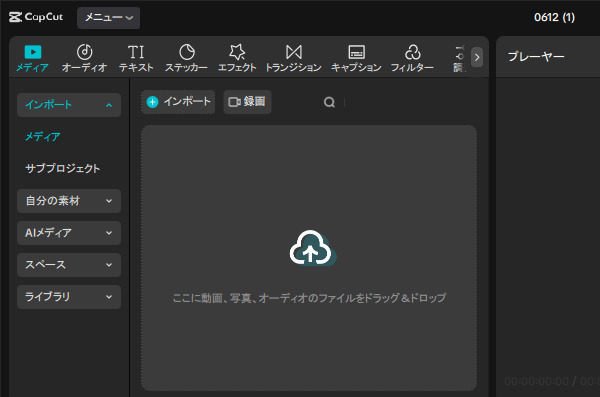Click the search magnifier icon

tap(329, 102)
